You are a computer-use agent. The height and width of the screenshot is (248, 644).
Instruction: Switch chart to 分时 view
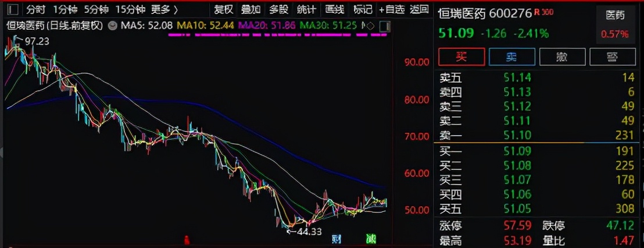point(36,9)
